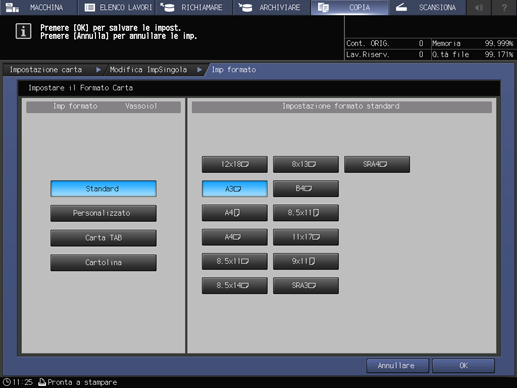517x388 pixels.
Task: Pick 8.5x11 landscape feed size
Action: coord(235,261)
